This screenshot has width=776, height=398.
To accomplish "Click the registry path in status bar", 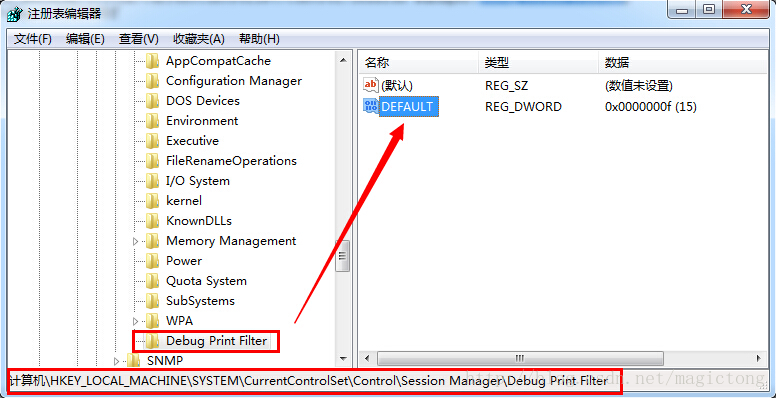I will [x=309, y=381].
